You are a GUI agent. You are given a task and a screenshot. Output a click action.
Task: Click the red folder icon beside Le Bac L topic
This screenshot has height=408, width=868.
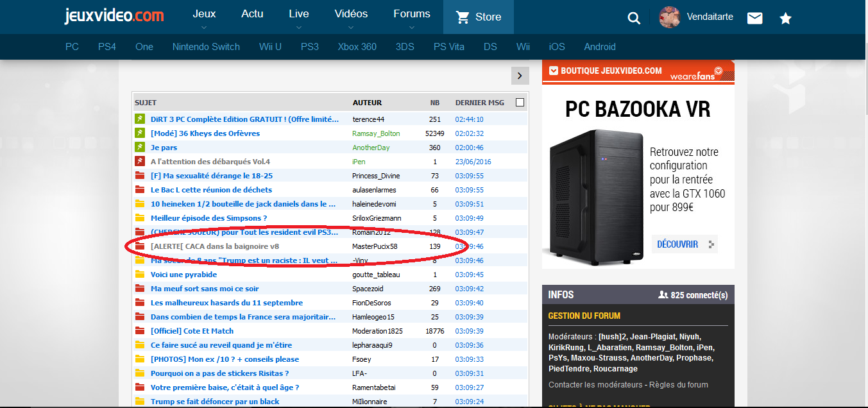coord(140,190)
